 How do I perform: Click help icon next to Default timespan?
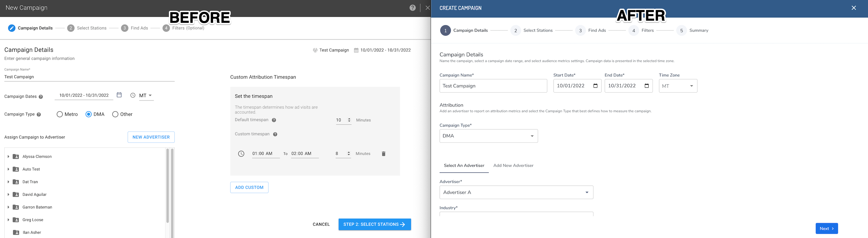pyautogui.click(x=274, y=120)
